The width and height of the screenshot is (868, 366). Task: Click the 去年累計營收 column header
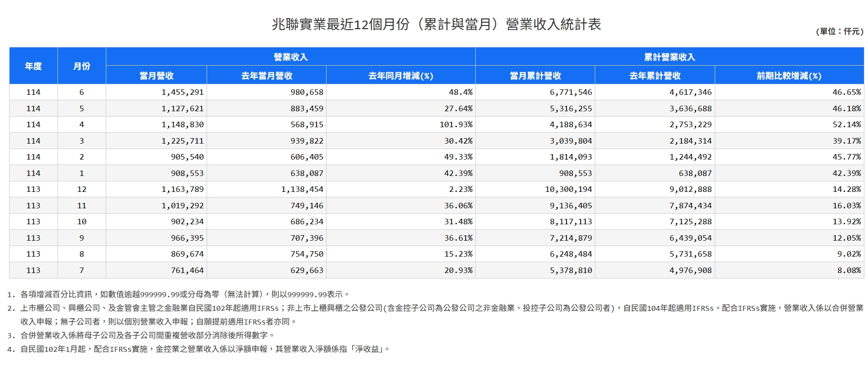(x=655, y=76)
